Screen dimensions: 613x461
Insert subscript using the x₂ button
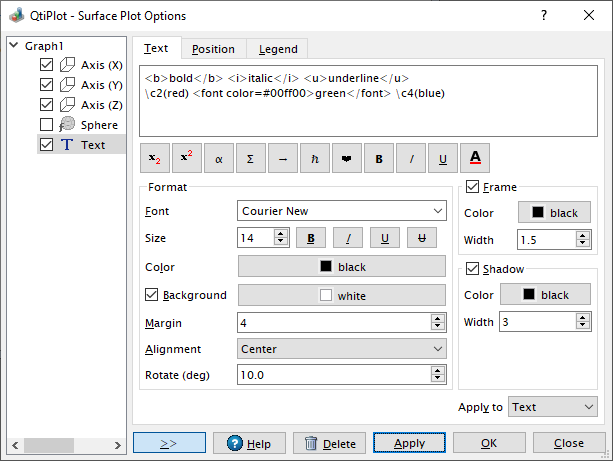tap(154, 158)
